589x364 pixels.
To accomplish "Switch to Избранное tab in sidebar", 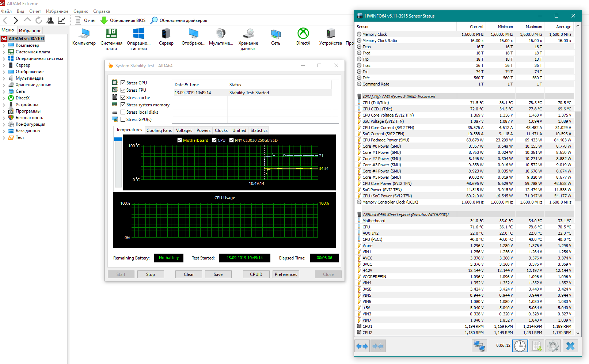I will tap(30, 31).
